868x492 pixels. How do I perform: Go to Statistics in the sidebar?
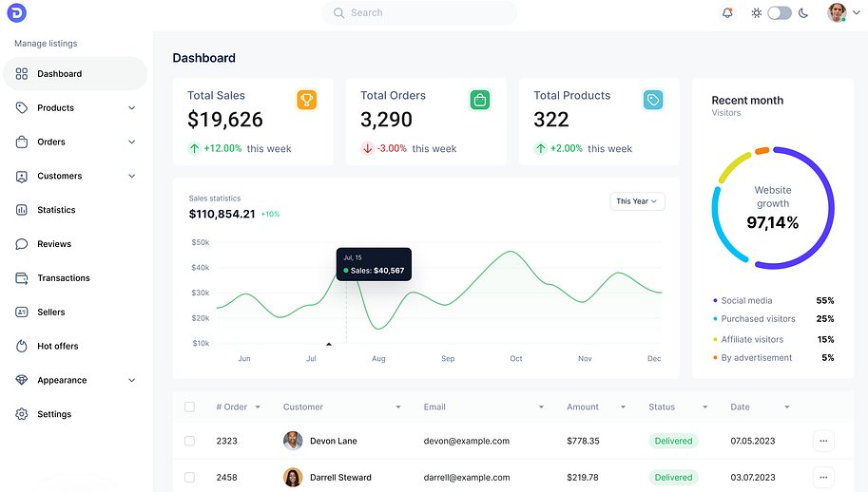[x=56, y=210]
